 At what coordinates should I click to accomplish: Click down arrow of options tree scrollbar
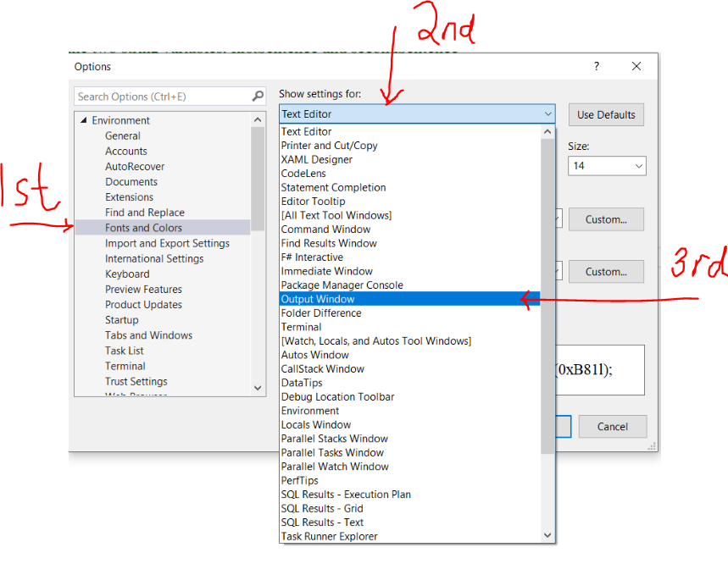tap(258, 388)
